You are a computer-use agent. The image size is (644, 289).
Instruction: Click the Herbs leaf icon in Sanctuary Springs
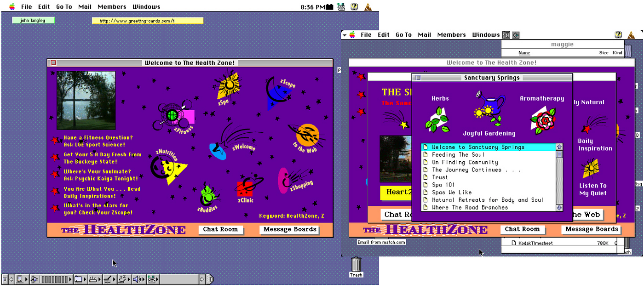[437, 119]
